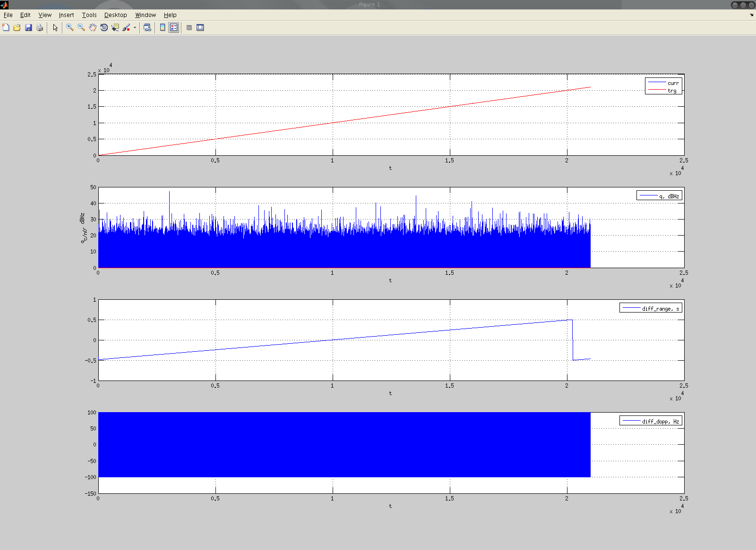Click the diff_dopp, Hz legend in bottom plot

coord(651,421)
